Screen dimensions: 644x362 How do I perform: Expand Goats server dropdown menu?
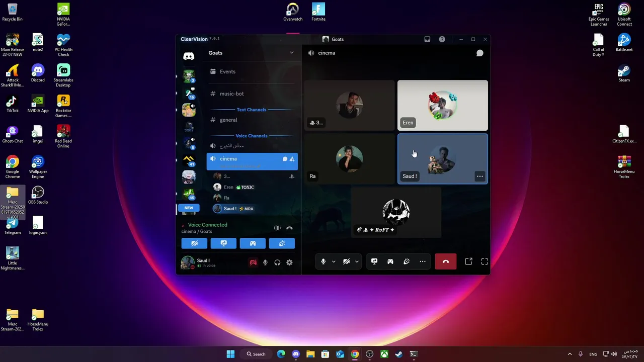tap(291, 53)
